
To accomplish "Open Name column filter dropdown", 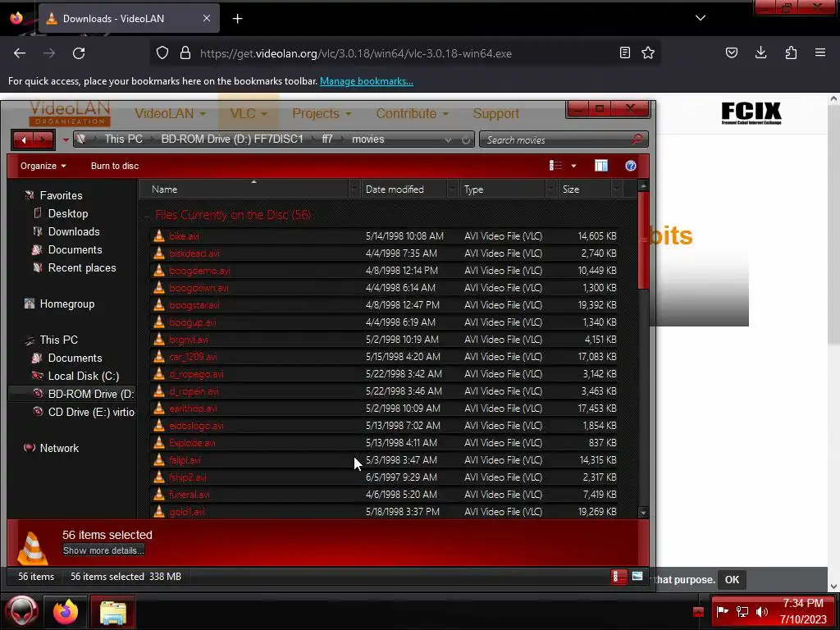I will pyautogui.click(x=354, y=189).
